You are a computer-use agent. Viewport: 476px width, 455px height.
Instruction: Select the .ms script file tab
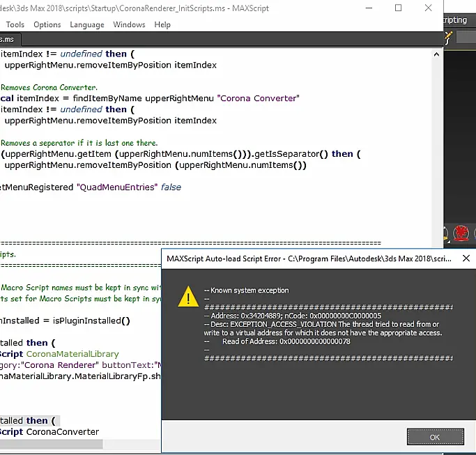(9, 40)
